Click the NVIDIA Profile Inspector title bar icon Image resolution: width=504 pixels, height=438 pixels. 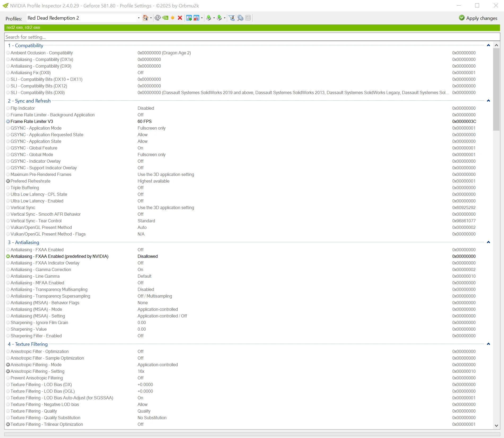(x=5, y=6)
